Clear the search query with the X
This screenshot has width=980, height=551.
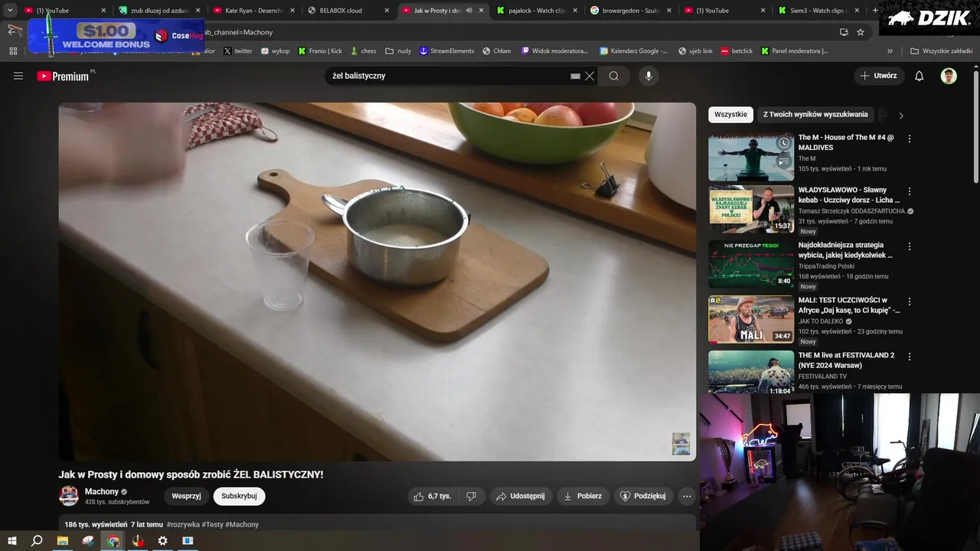click(590, 76)
